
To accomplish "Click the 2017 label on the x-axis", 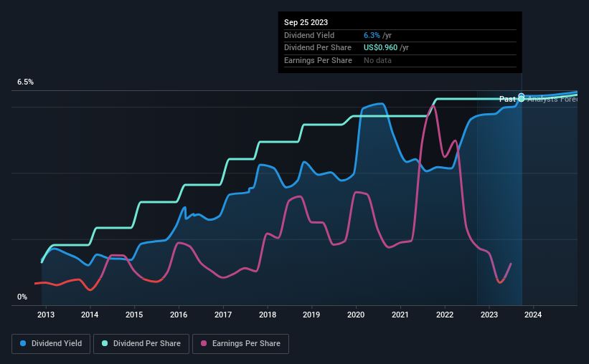I will [x=223, y=315].
